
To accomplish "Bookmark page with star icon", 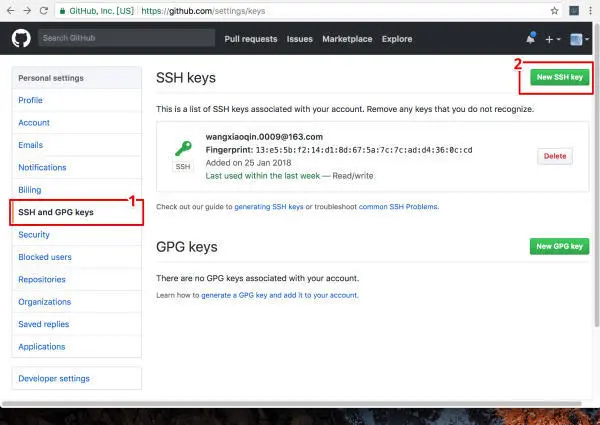I will [554, 11].
